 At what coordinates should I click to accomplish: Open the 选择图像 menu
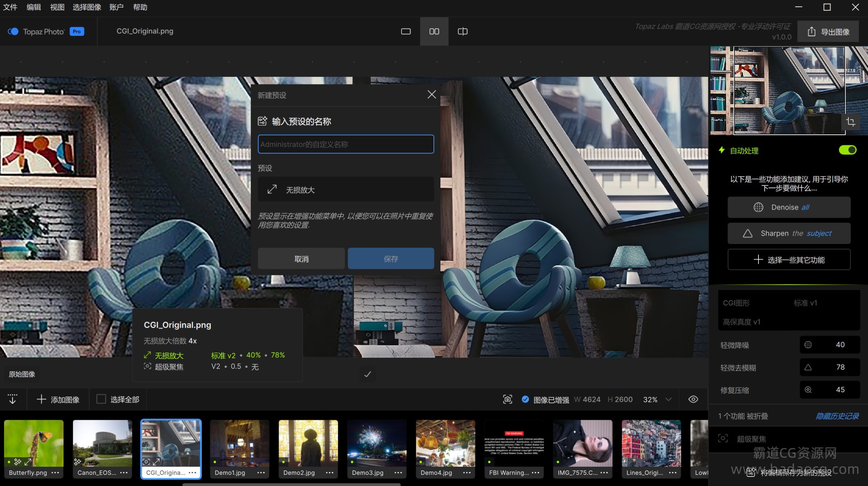87,7
